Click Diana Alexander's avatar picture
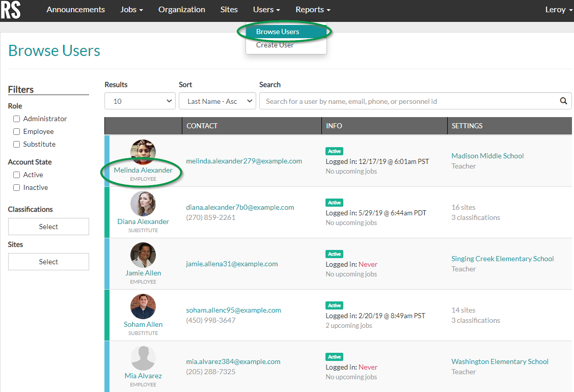Image resolution: width=574 pixels, height=392 pixels. pos(143,203)
